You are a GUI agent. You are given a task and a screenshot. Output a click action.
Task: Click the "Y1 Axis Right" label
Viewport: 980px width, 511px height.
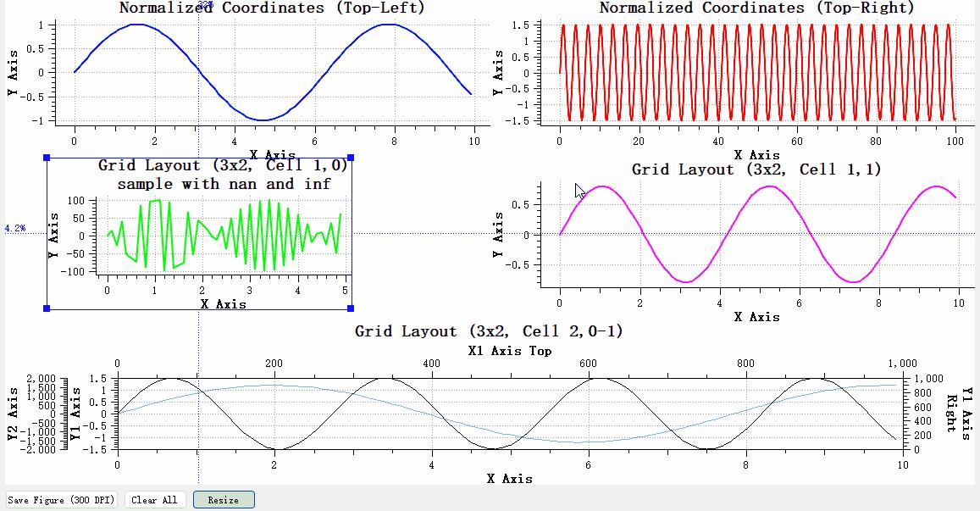coord(959,414)
